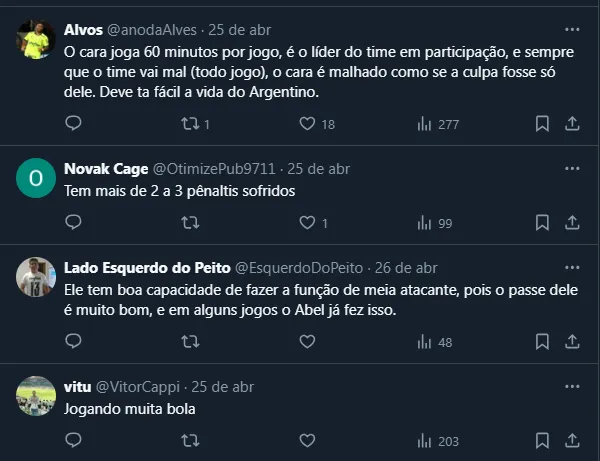This screenshot has height=461, width=600.
Task: View analytics of Novak Cage's tweet
Action: pos(425,222)
